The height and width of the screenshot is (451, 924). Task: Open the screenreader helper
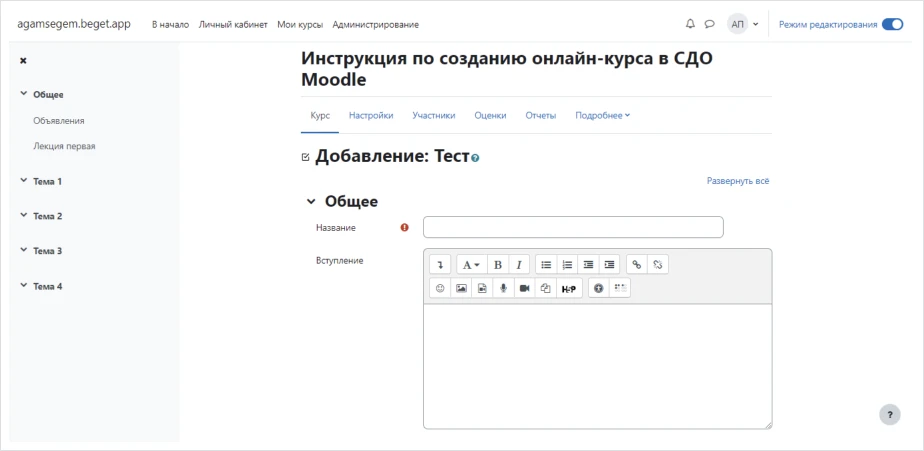point(620,288)
